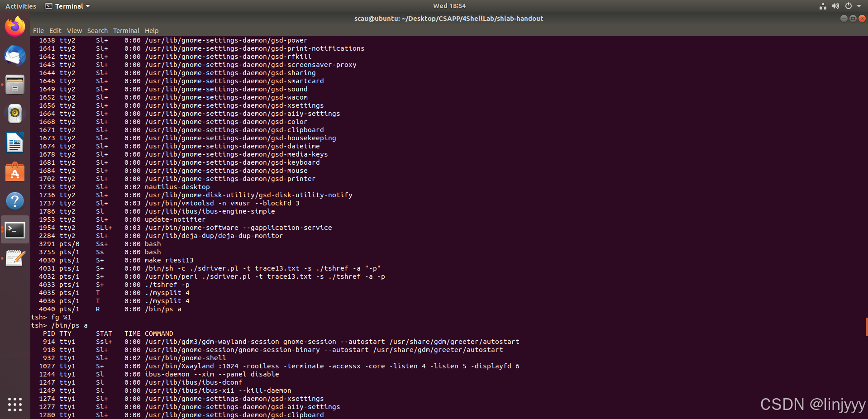Click the 'tsh> /bin/ps a' line
Viewport: 868px width, 419px height.
[x=59, y=325]
